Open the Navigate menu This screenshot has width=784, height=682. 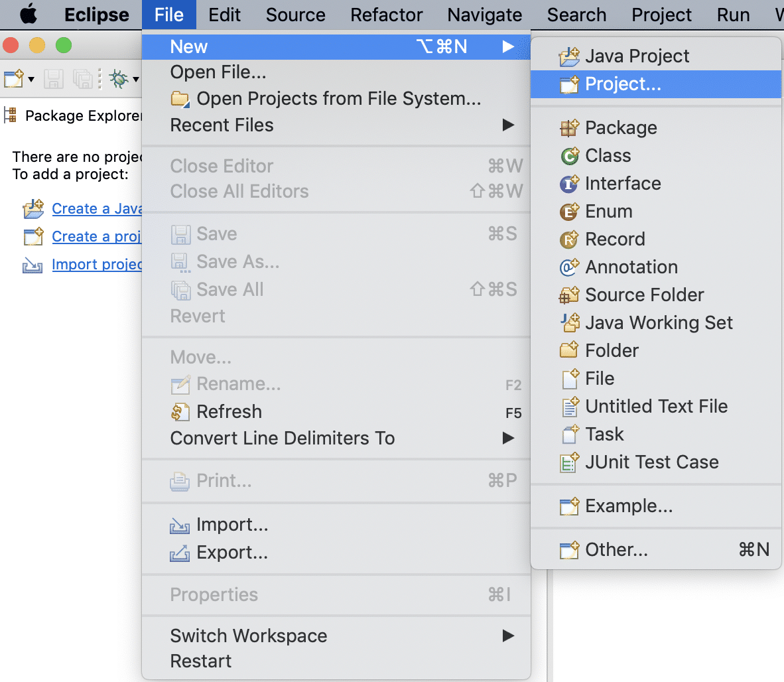[x=484, y=15]
